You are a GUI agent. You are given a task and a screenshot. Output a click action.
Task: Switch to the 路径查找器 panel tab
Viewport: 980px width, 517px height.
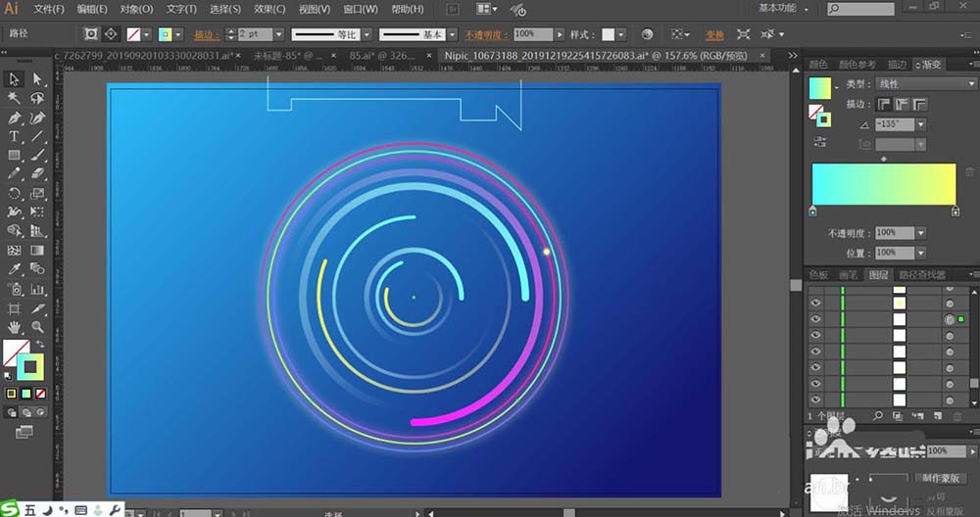(x=923, y=275)
